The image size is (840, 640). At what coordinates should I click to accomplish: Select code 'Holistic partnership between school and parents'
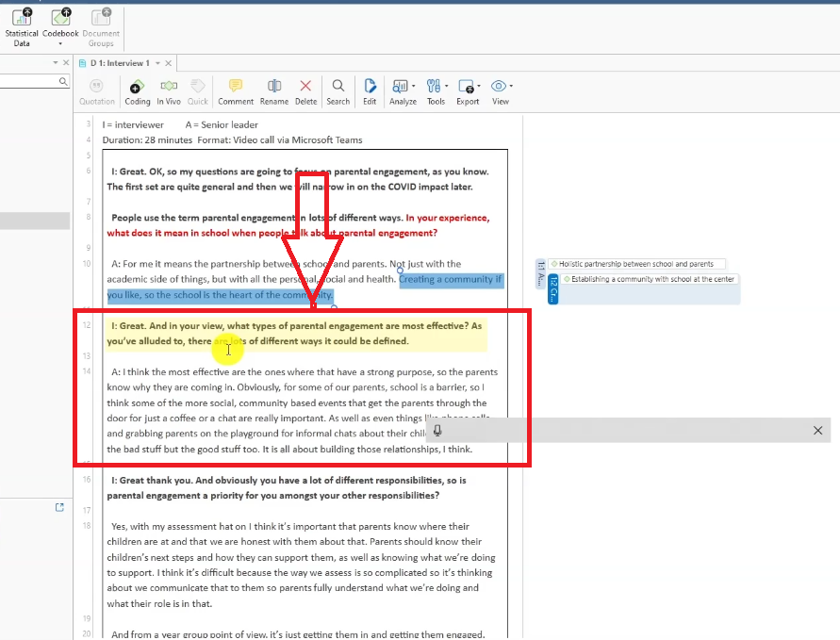(637, 264)
